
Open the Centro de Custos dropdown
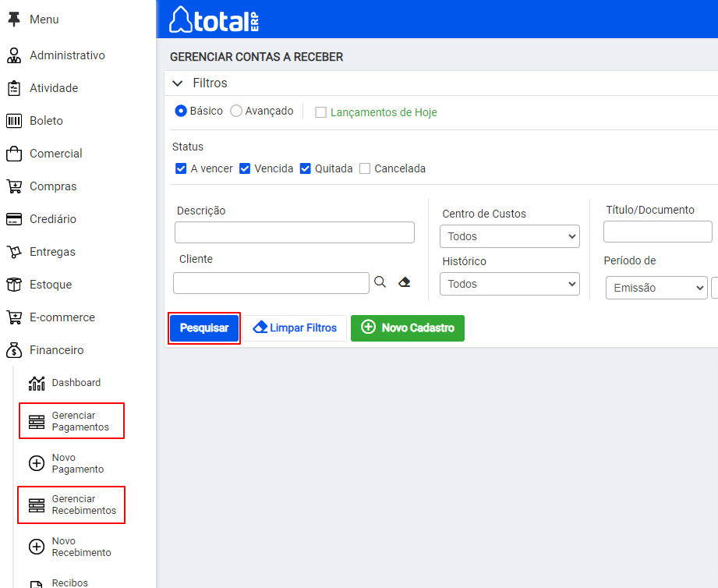pos(510,236)
